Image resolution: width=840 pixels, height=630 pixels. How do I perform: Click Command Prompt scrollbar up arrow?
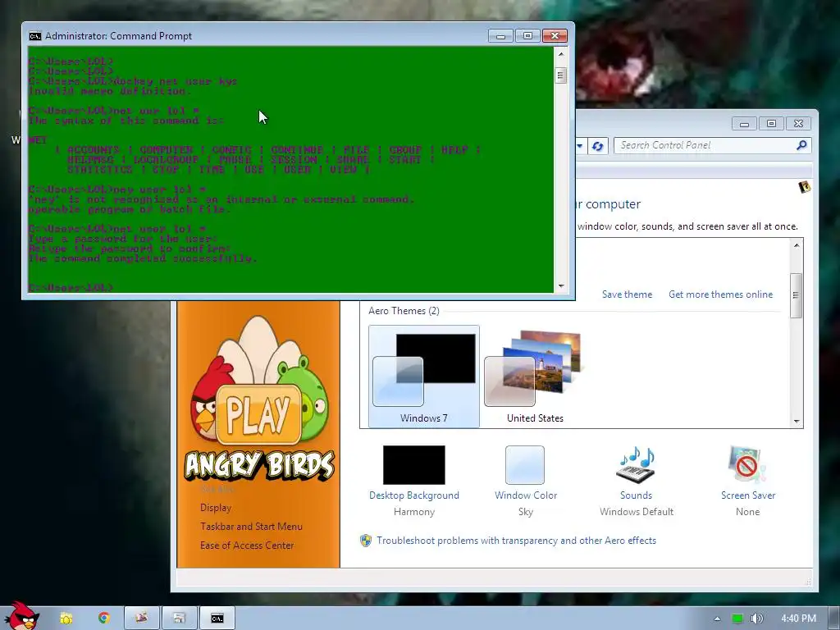561,54
